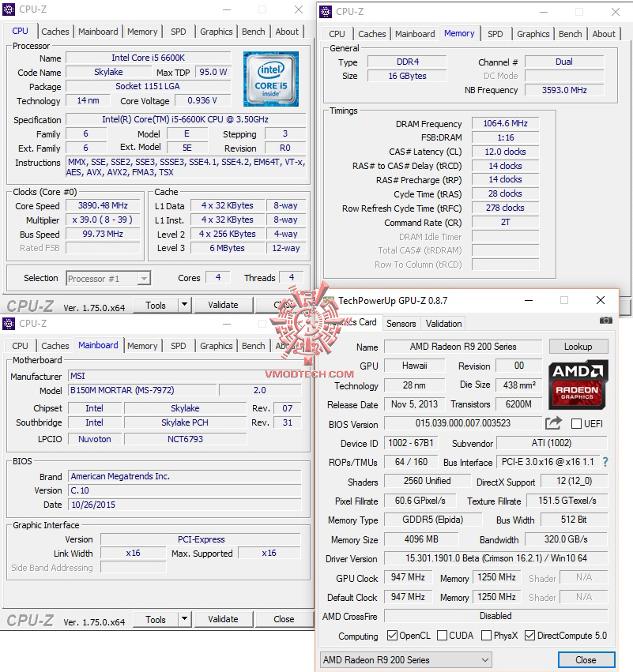
Task: Open the Graphics tab in the Memory window
Action: 533,34
